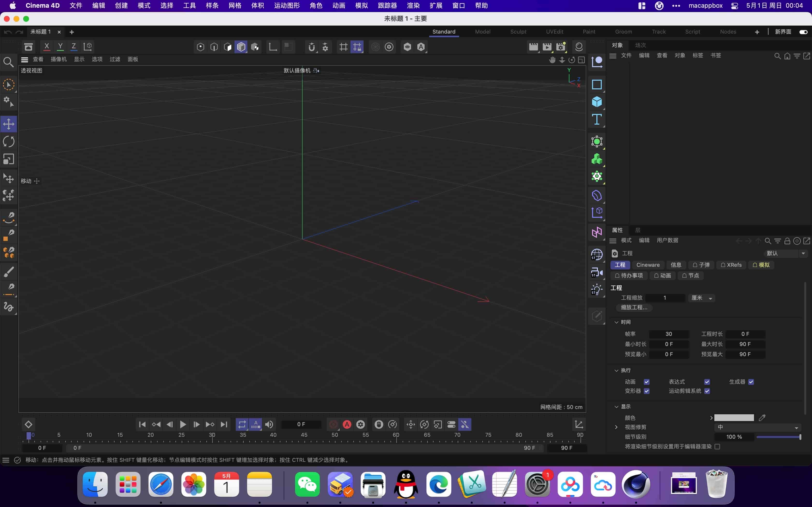
Task: Open the 厘米 unit dropdown
Action: coord(701,298)
